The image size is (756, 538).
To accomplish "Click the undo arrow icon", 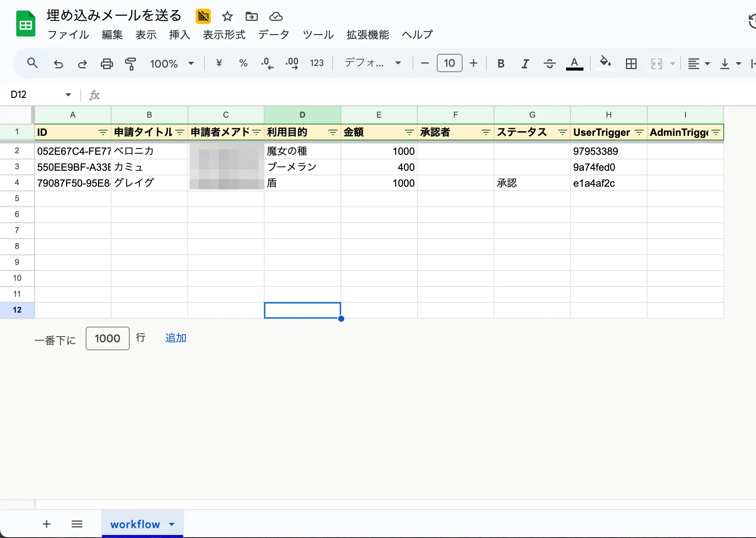I will 58,63.
